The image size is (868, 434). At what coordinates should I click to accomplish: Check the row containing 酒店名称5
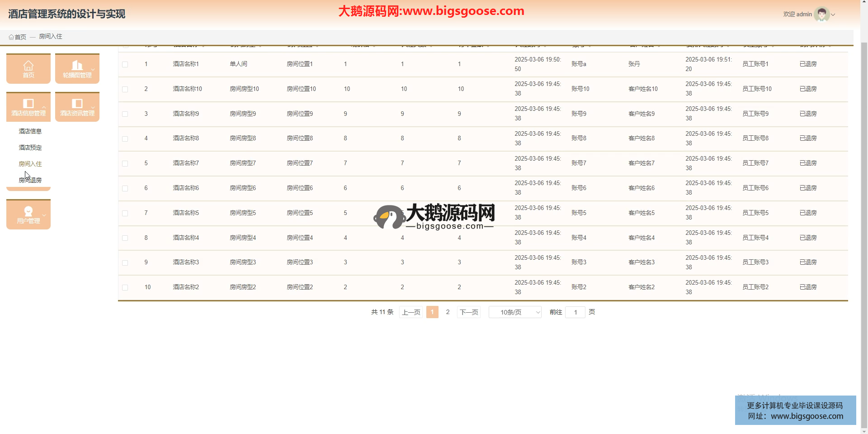[125, 214]
